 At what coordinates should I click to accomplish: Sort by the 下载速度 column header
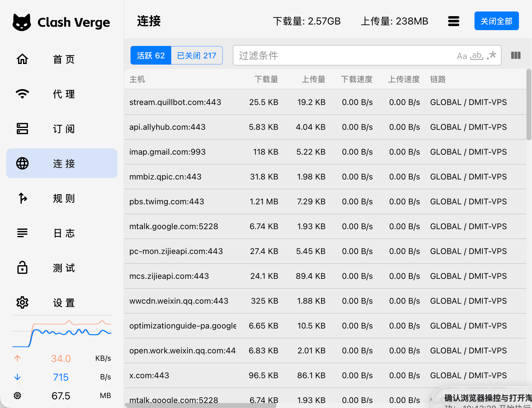click(x=357, y=79)
